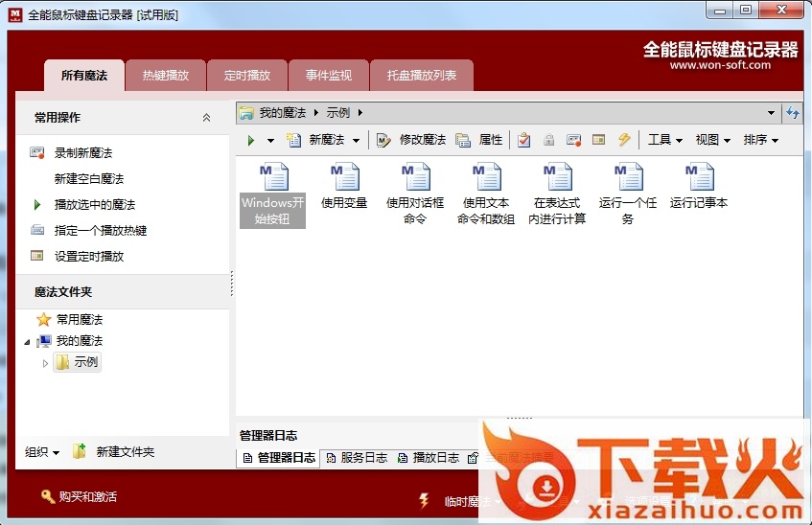
Task: Click the schedule calendar toolbar icon
Action: pos(598,140)
